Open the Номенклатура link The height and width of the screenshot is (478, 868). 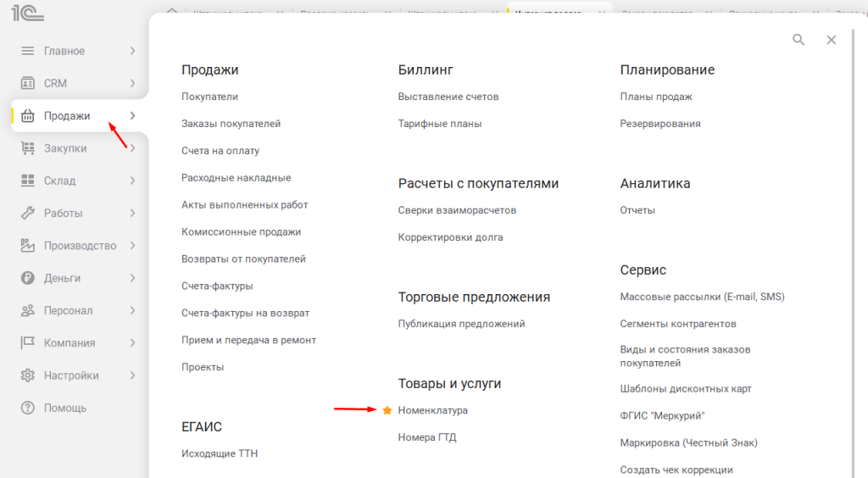point(433,410)
